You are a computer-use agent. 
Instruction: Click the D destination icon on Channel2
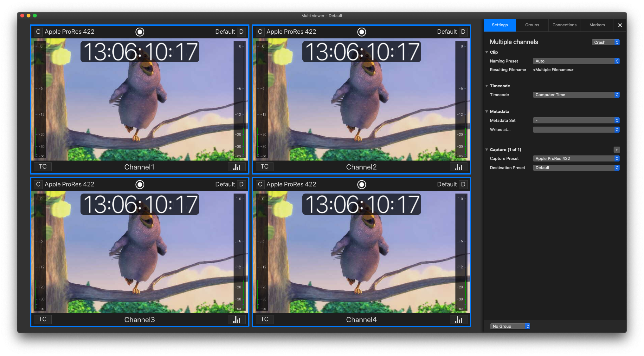tap(463, 32)
